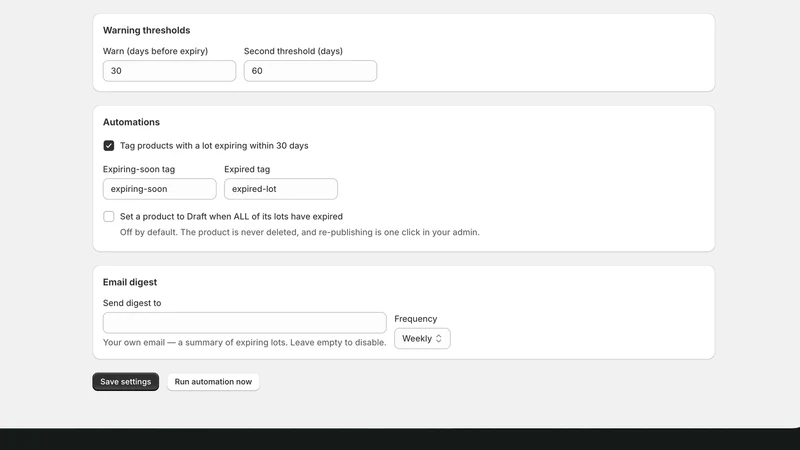Click 'Set a product to Draft' label text
The height and width of the screenshot is (450, 800).
coord(231,216)
